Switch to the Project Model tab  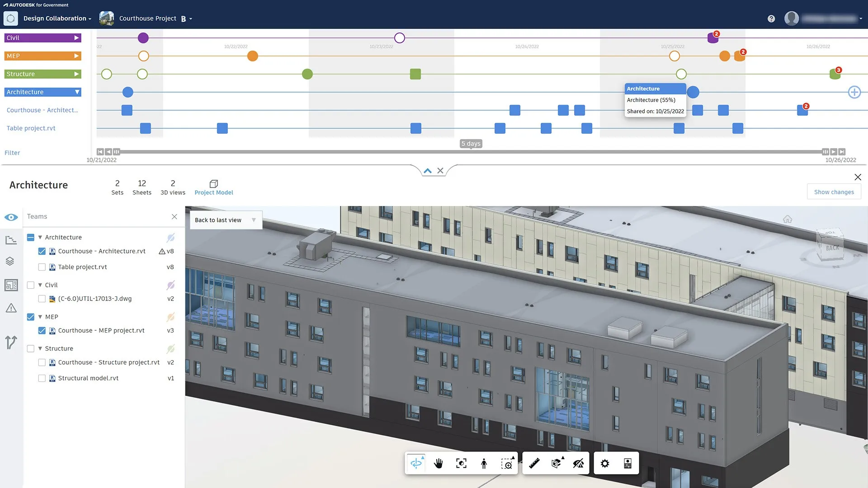[x=214, y=188]
